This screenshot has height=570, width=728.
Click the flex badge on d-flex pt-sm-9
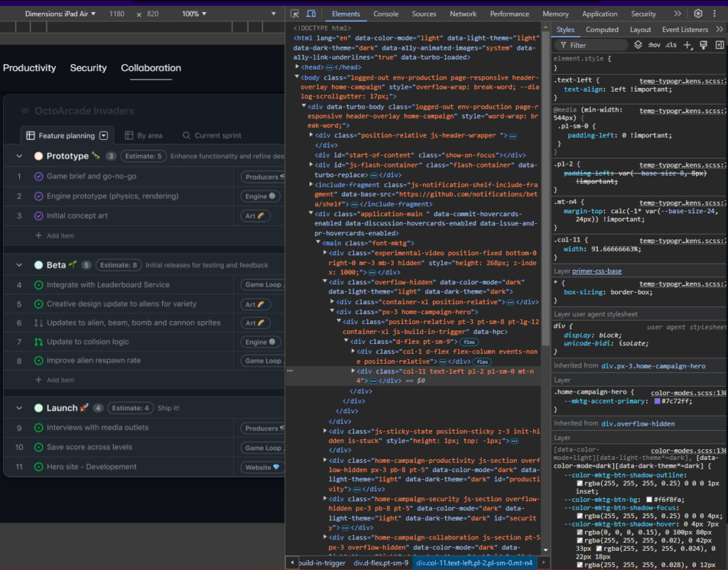point(469,342)
